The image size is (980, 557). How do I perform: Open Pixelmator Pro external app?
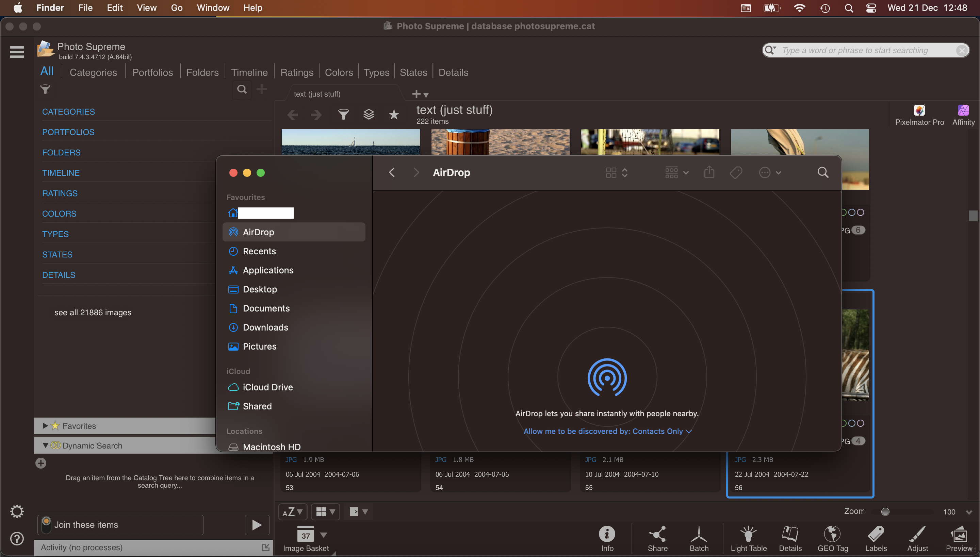[x=919, y=116]
